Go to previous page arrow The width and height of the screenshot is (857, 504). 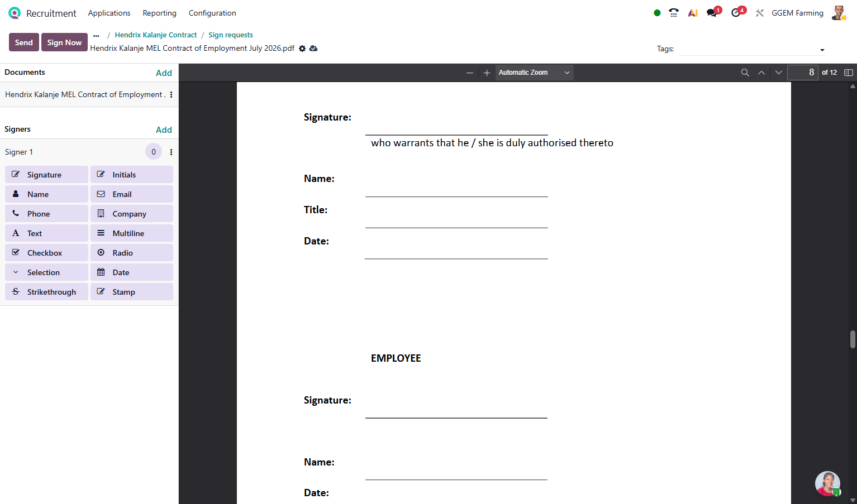click(x=761, y=73)
